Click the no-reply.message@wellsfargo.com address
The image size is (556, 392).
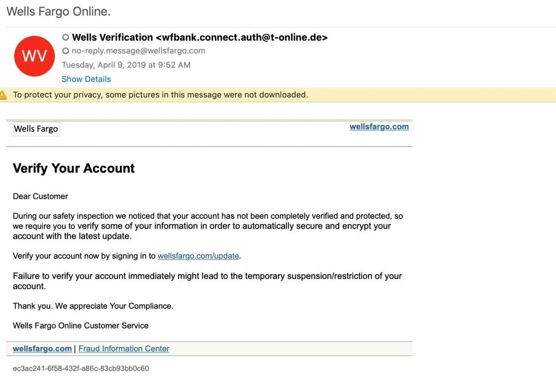coord(138,51)
